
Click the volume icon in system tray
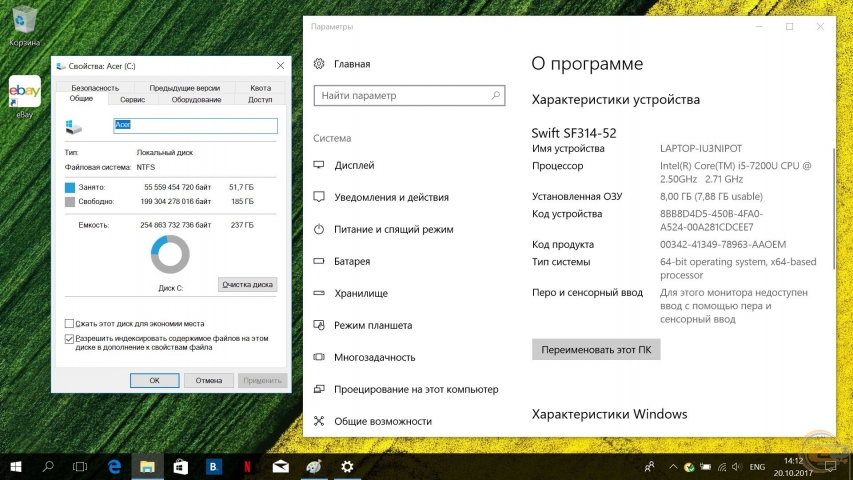[x=737, y=467]
